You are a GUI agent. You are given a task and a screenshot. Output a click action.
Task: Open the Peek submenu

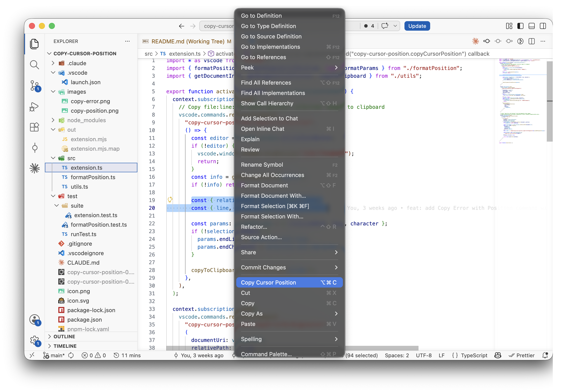point(289,68)
